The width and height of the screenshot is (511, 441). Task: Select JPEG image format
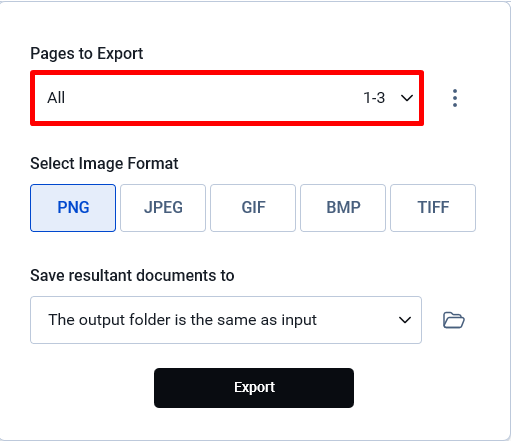pos(163,208)
